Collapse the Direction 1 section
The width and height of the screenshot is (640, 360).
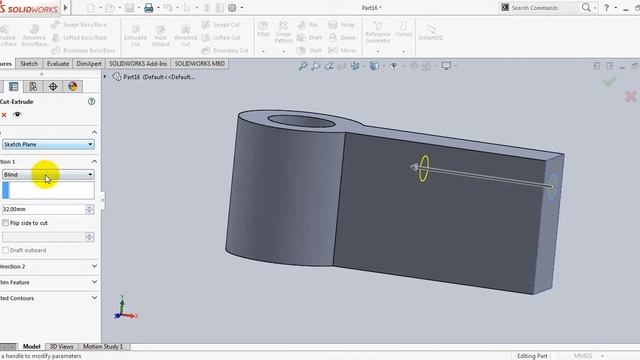pos(94,162)
